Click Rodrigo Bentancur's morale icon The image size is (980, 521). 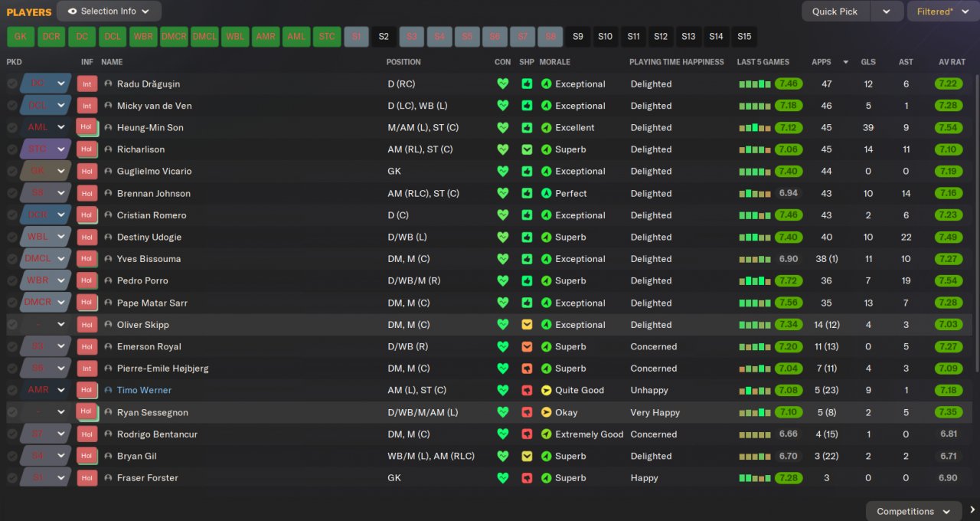pyautogui.click(x=546, y=434)
